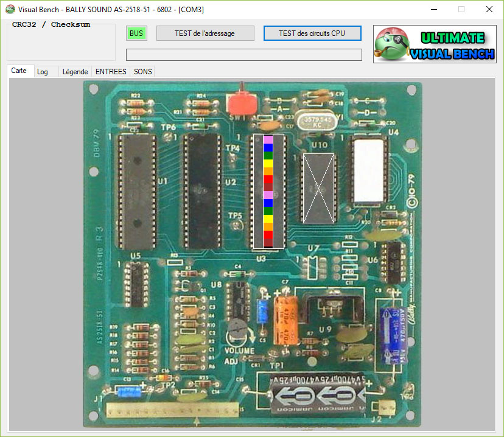Open the Légende tab

click(x=75, y=72)
